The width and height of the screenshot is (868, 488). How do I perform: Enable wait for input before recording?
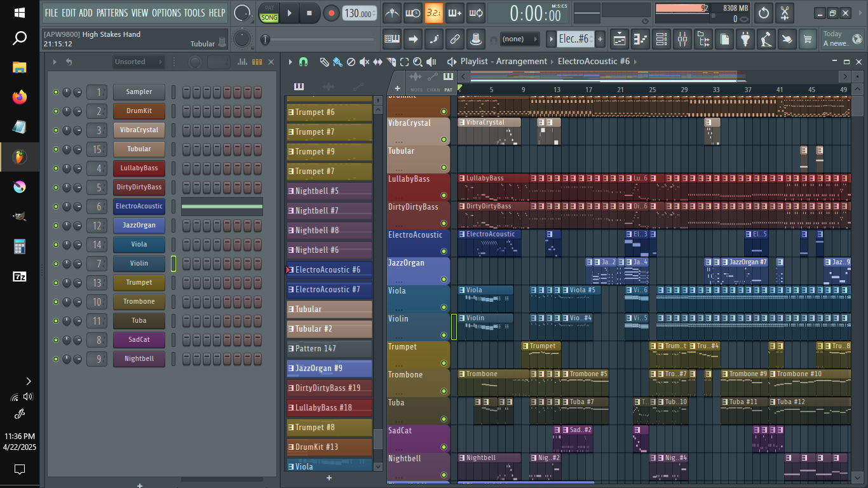(x=413, y=13)
